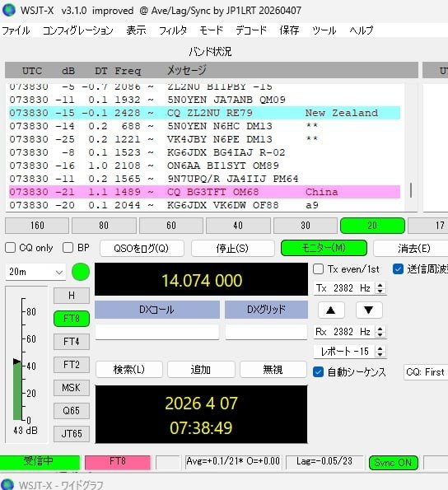
Task: Click the 無視 ignore button
Action: (273, 370)
